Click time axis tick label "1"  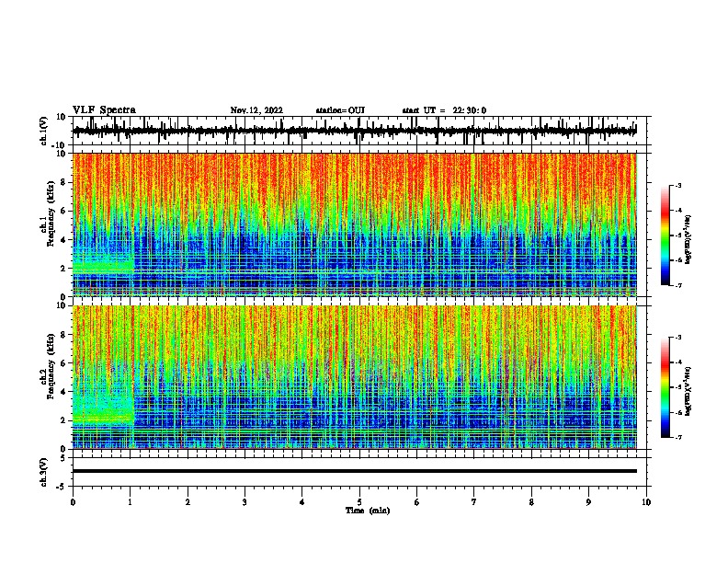130,502
